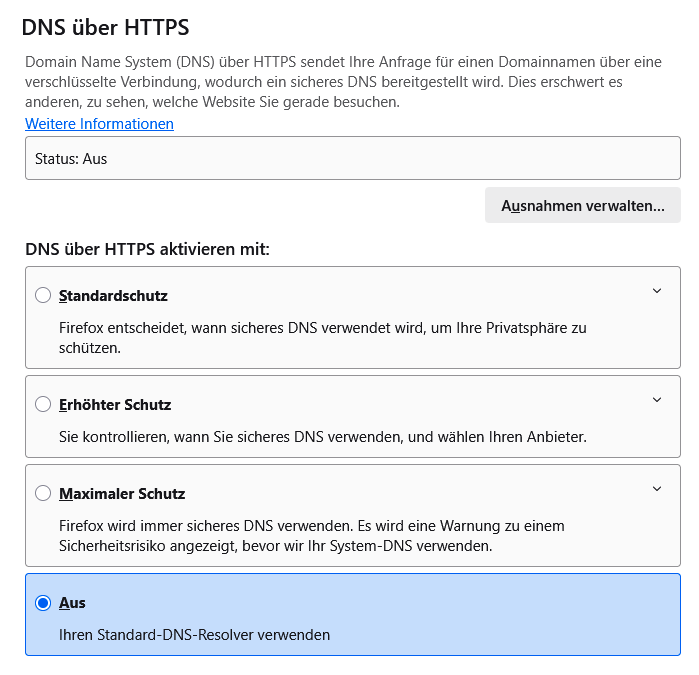Choose the Maximaler Schutz radio button

point(43,493)
